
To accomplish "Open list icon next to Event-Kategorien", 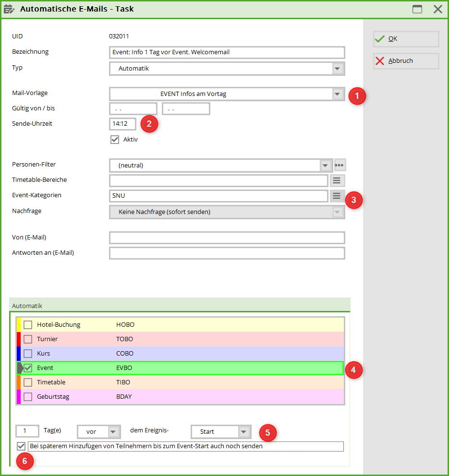I will pyautogui.click(x=337, y=196).
